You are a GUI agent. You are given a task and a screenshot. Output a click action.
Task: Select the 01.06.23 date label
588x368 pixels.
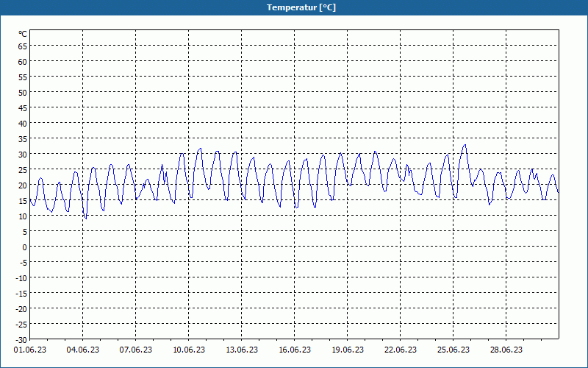pyautogui.click(x=30, y=350)
